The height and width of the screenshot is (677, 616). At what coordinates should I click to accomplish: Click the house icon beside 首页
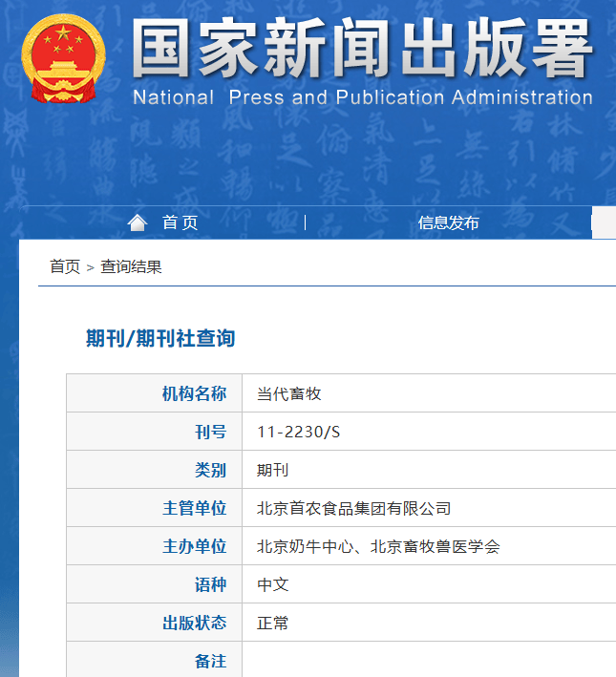(138, 222)
